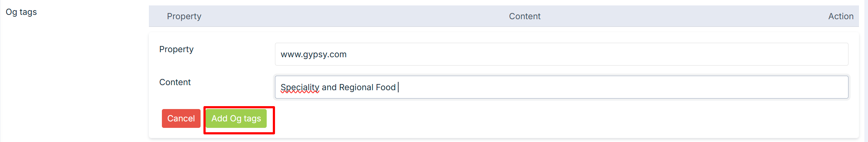Image resolution: width=868 pixels, height=142 pixels.
Task: Click the www.gypsy.com text in Property
Action: coord(314,54)
